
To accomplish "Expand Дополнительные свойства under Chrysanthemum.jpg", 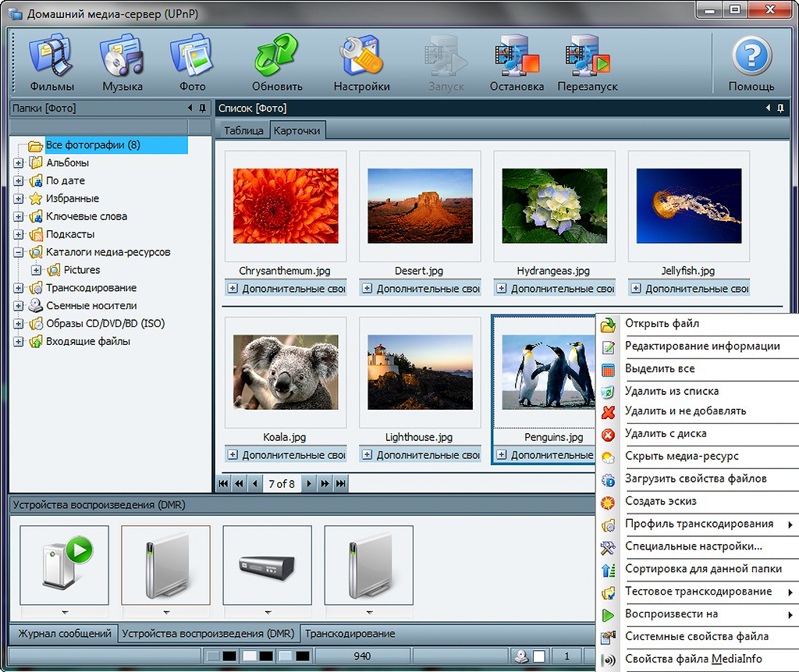I will click(x=233, y=289).
